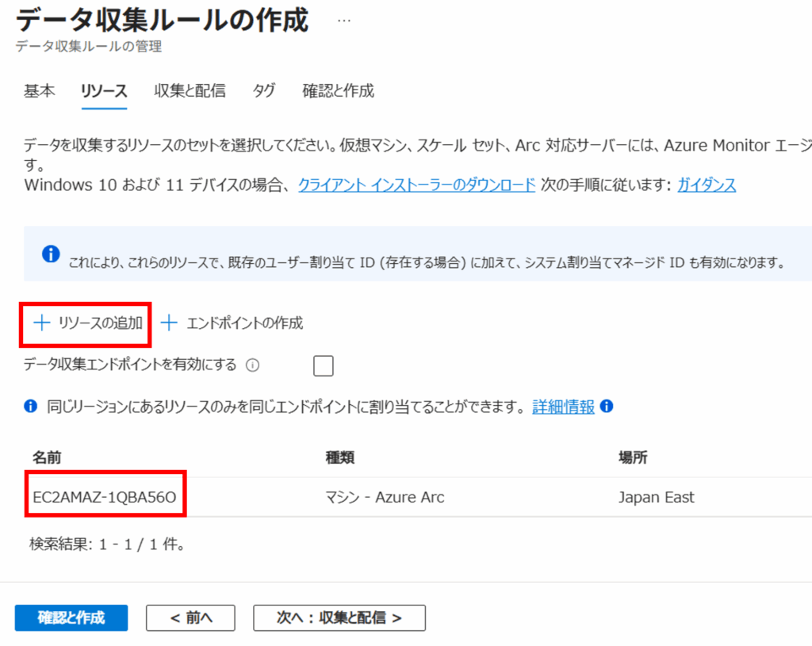This screenshot has height=646, width=812.
Task: Open the 収集と配信 tab
Action: point(190,91)
